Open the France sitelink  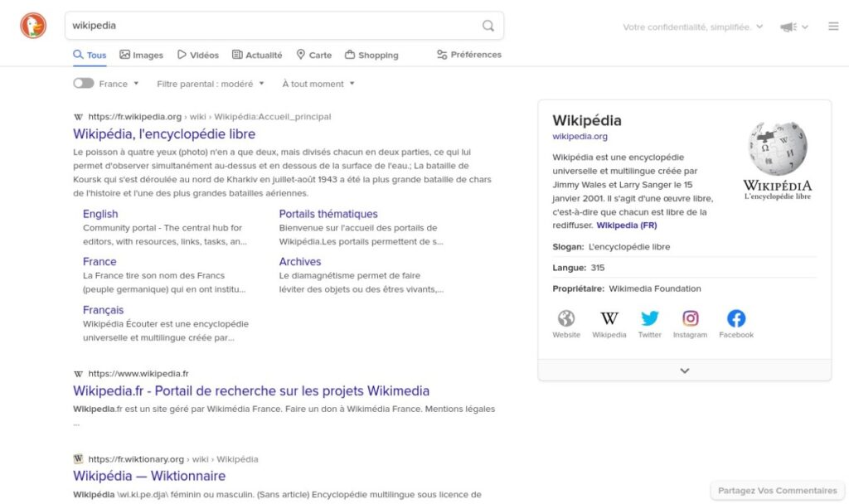[x=99, y=261]
